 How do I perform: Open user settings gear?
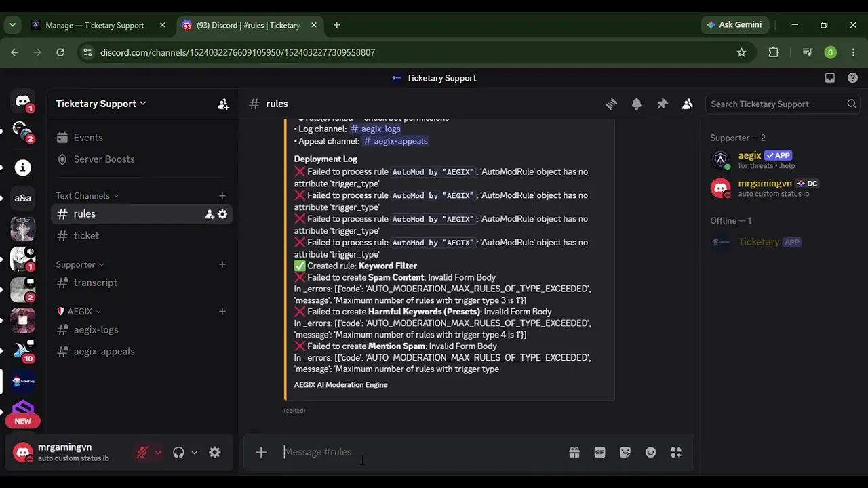215,453
